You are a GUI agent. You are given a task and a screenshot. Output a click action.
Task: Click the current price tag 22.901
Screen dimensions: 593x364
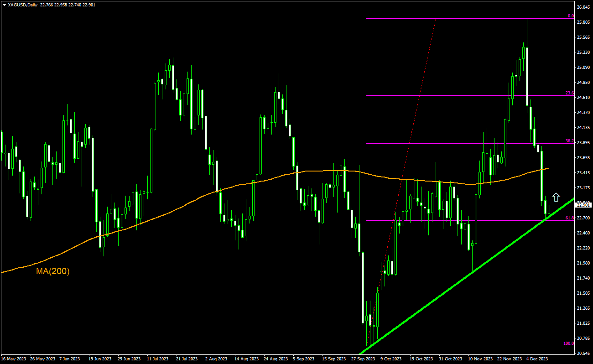584,205
